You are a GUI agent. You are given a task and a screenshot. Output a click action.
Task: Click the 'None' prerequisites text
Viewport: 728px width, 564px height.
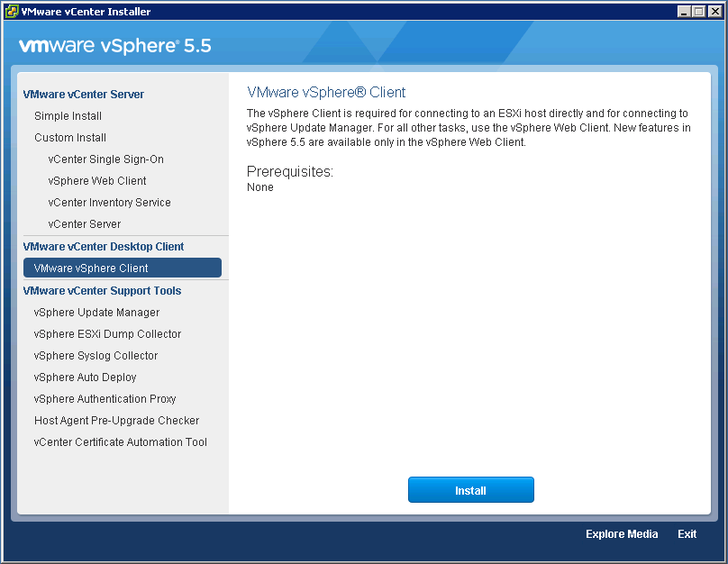coord(260,187)
